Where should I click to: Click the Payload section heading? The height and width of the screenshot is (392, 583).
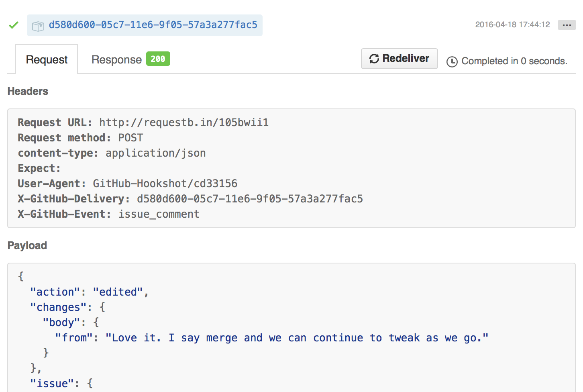point(27,245)
